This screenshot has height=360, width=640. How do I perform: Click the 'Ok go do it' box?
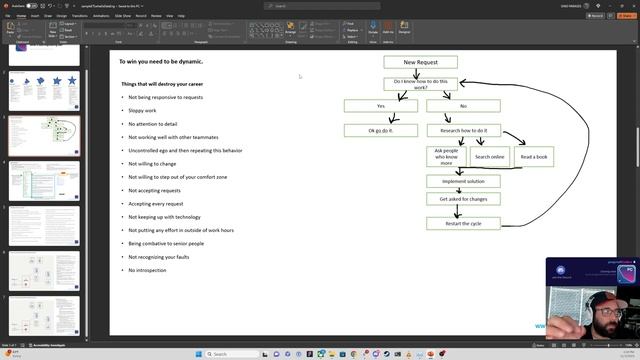381,131
